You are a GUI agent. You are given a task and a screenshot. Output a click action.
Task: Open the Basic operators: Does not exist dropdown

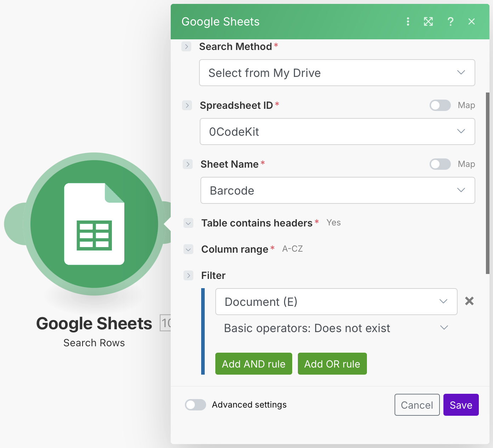click(x=336, y=328)
